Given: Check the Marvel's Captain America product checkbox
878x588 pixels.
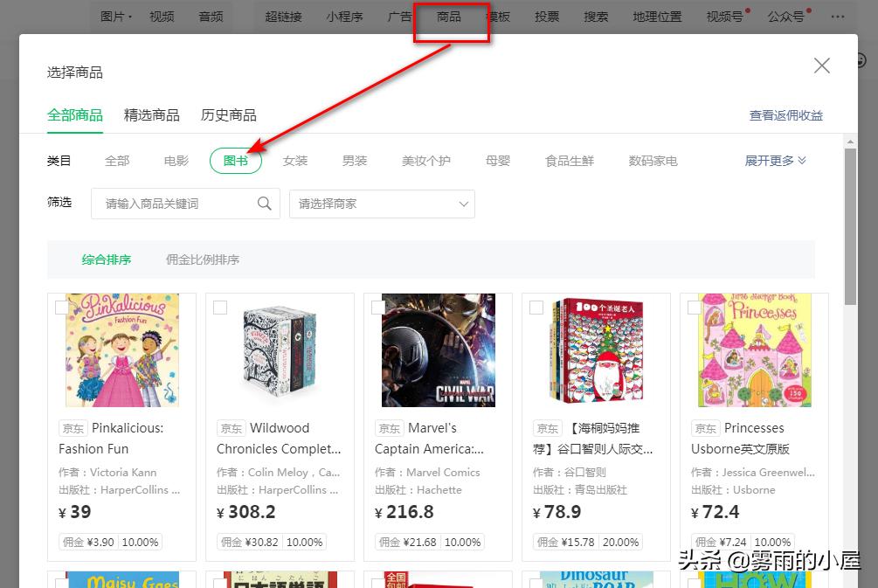Looking at the screenshot, I should (378, 308).
